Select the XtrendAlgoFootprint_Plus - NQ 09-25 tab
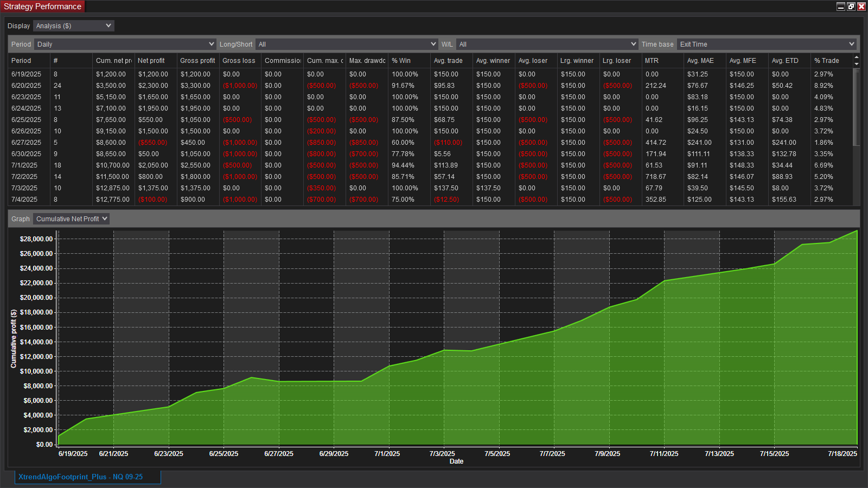Viewport: 868px width, 488px height. 87,477
